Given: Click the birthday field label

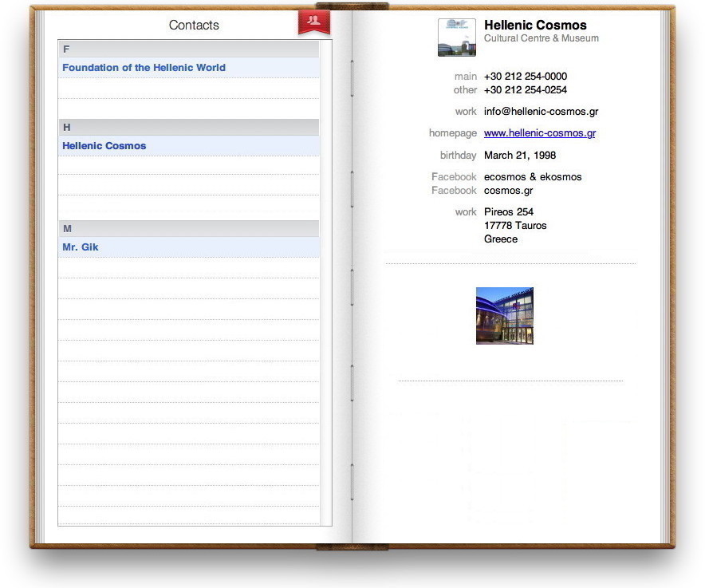Looking at the screenshot, I should tap(458, 156).
